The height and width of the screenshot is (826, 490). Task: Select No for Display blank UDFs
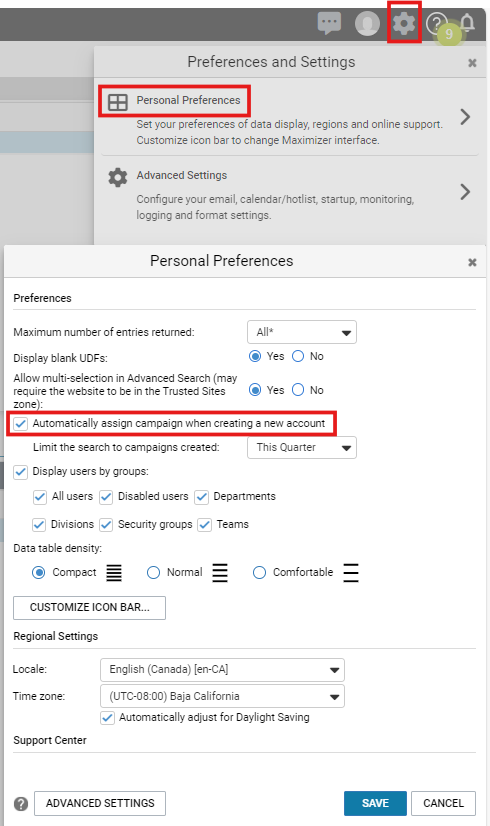[298, 357]
